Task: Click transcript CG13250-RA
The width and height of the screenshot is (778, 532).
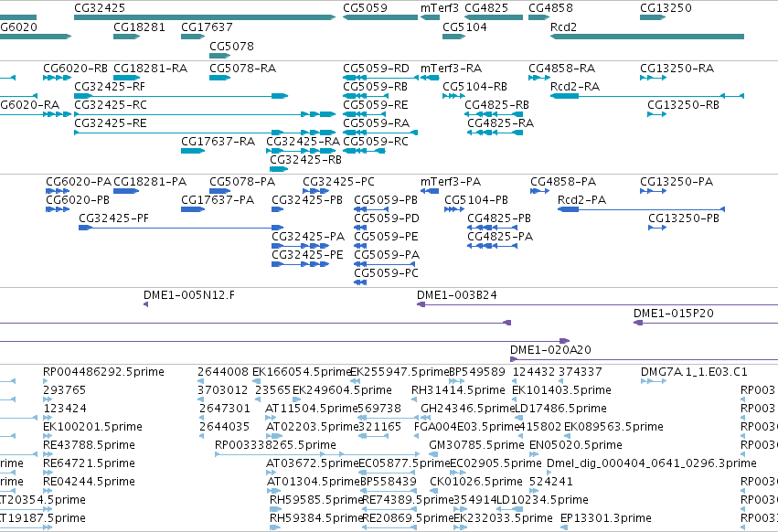Action: point(677,69)
